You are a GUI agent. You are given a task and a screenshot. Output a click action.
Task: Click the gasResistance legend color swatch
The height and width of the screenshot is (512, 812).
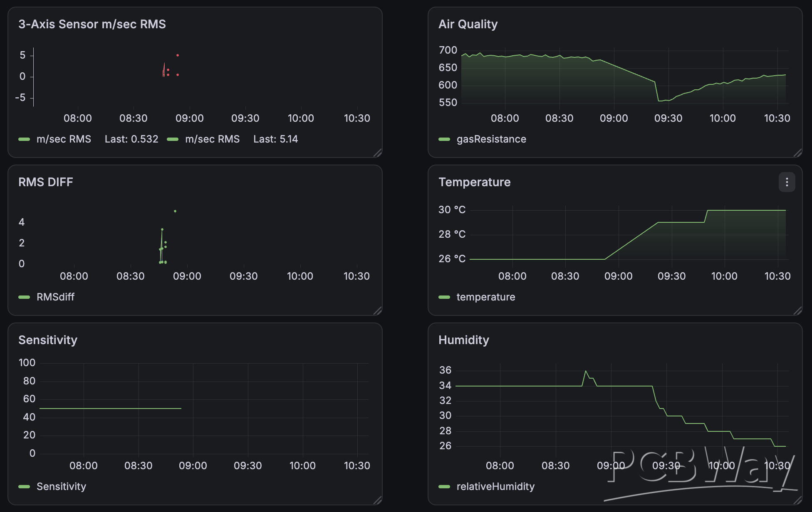[x=444, y=139]
